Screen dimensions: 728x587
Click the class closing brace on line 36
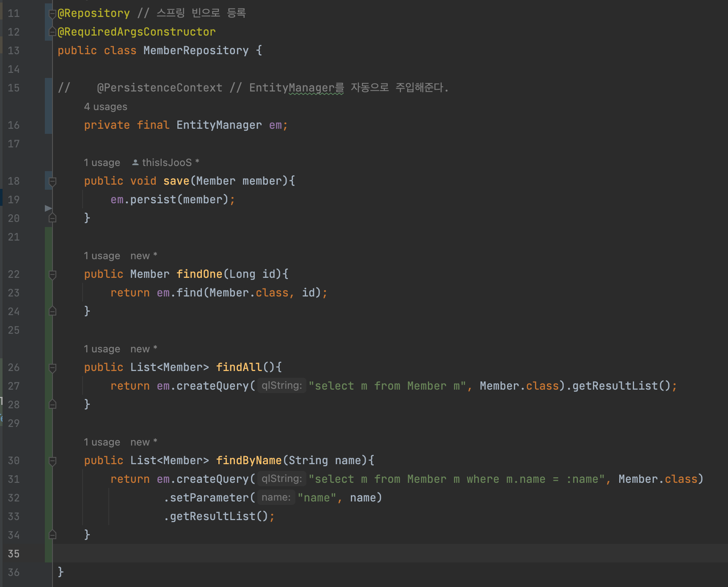click(x=61, y=572)
